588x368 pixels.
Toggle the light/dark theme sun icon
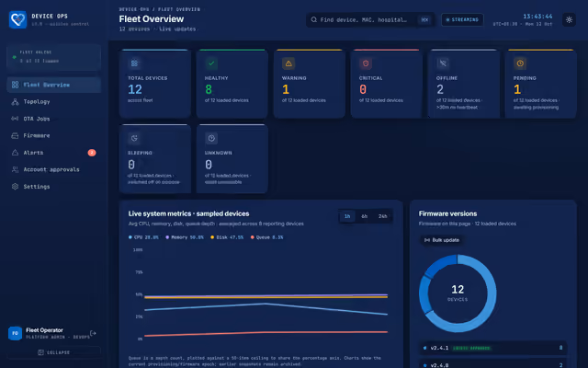pos(569,19)
